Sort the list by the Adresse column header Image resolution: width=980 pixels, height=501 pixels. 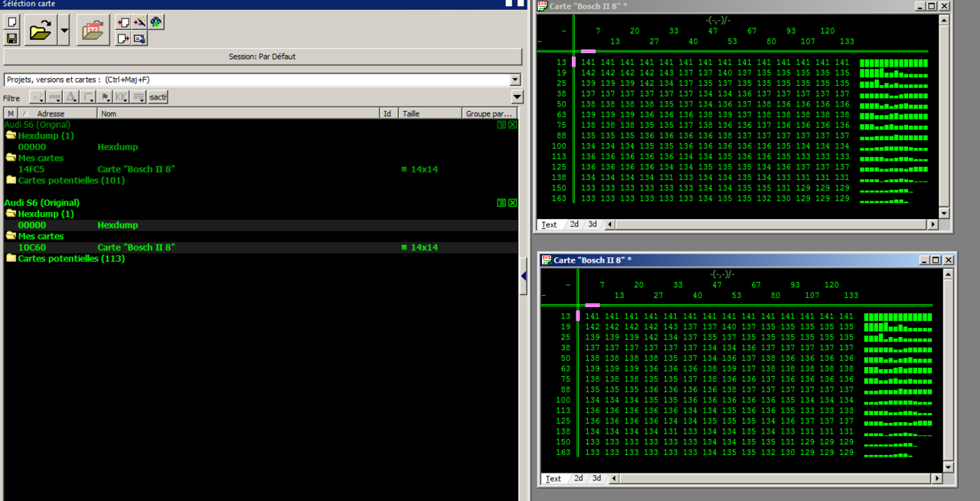pyautogui.click(x=51, y=113)
